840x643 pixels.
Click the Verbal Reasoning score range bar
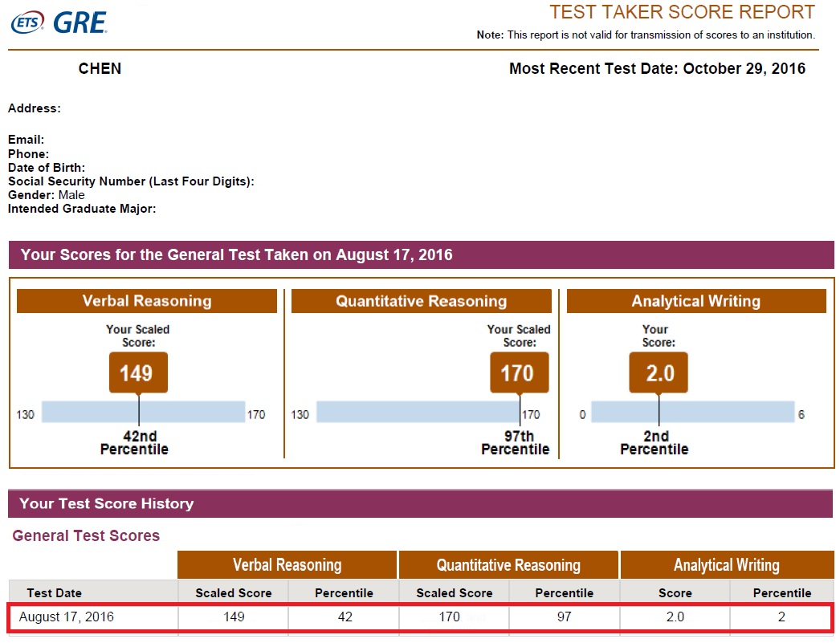coord(144,412)
